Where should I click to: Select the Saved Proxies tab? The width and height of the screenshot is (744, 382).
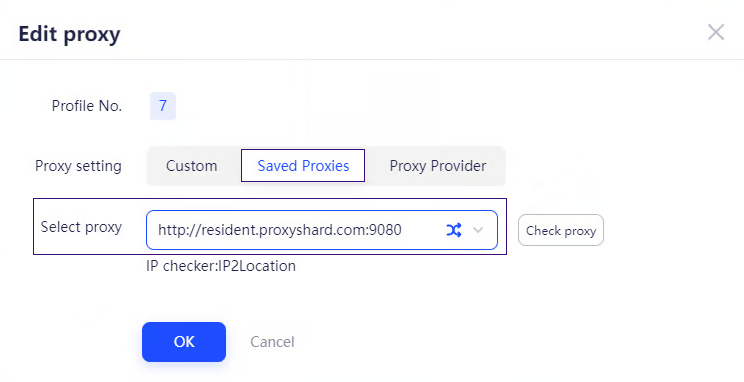(303, 166)
